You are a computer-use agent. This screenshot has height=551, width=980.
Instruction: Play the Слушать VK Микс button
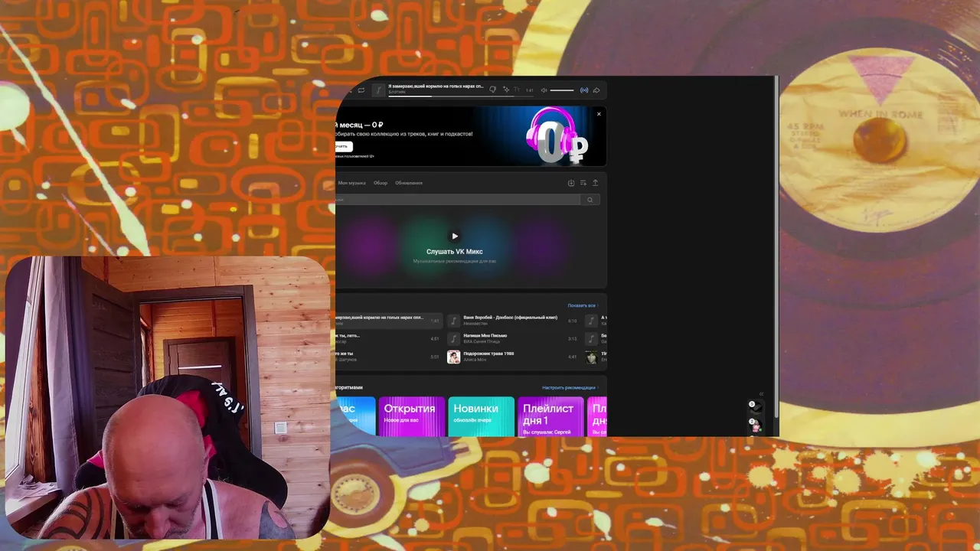coord(455,236)
